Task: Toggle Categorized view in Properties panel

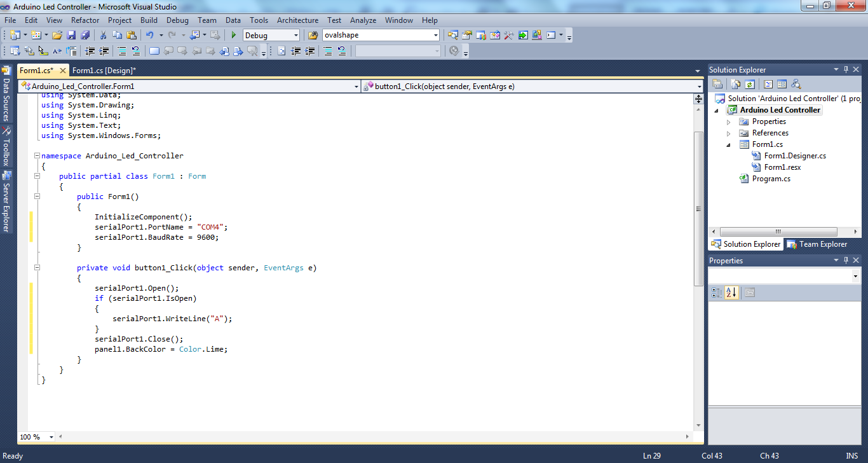Action: pyautogui.click(x=716, y=293)
